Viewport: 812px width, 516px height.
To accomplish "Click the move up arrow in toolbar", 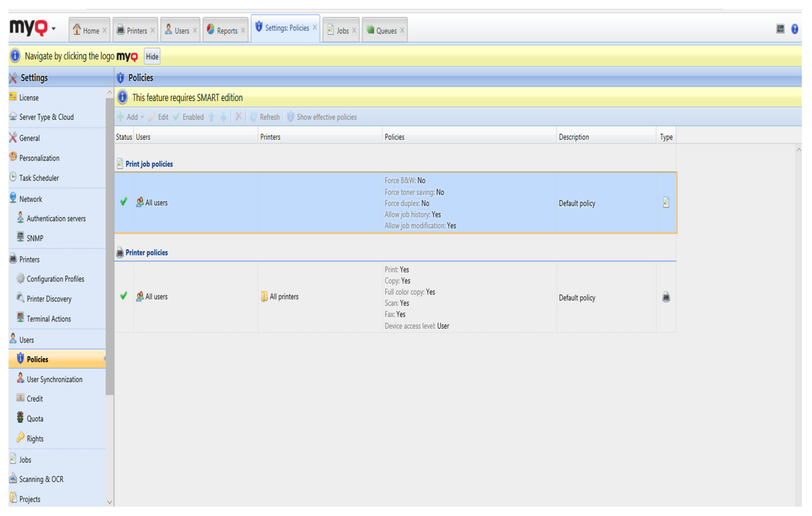I will 211,117.
